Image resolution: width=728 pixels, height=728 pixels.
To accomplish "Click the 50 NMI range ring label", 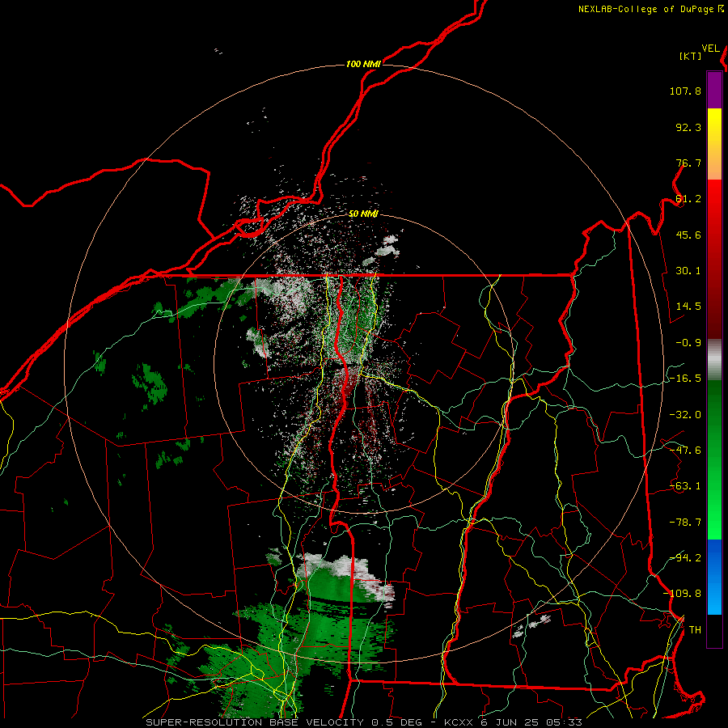I will tap(363, 214).
